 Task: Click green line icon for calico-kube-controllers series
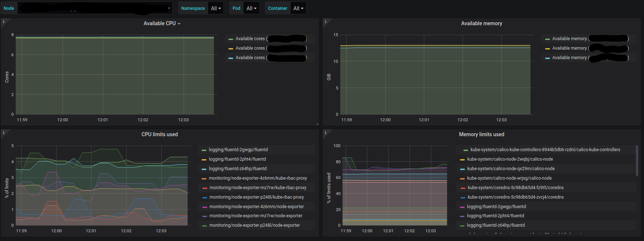point(465,150)
